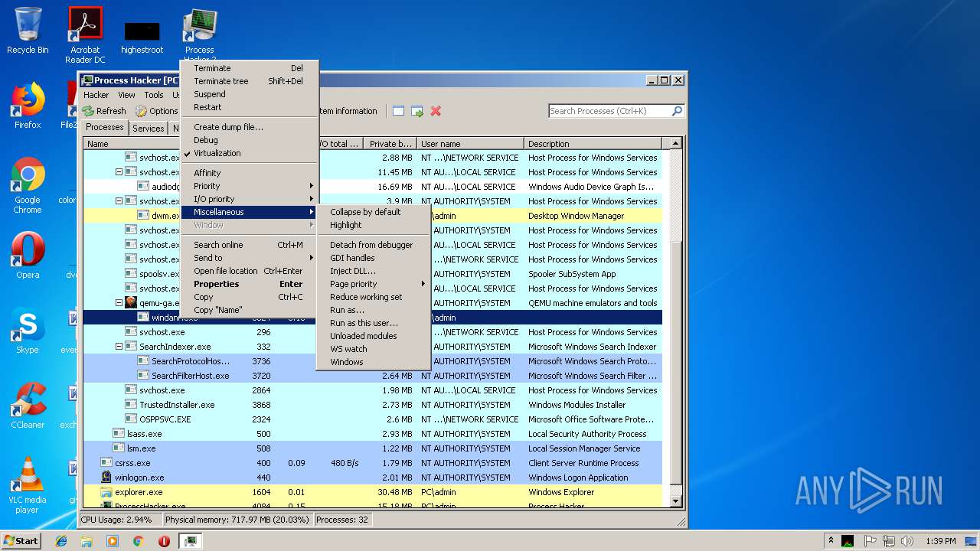The image size is (980, 551).
Task: Expand the Send to submenu
Action: pyautogui.click(x=249, y=258)
